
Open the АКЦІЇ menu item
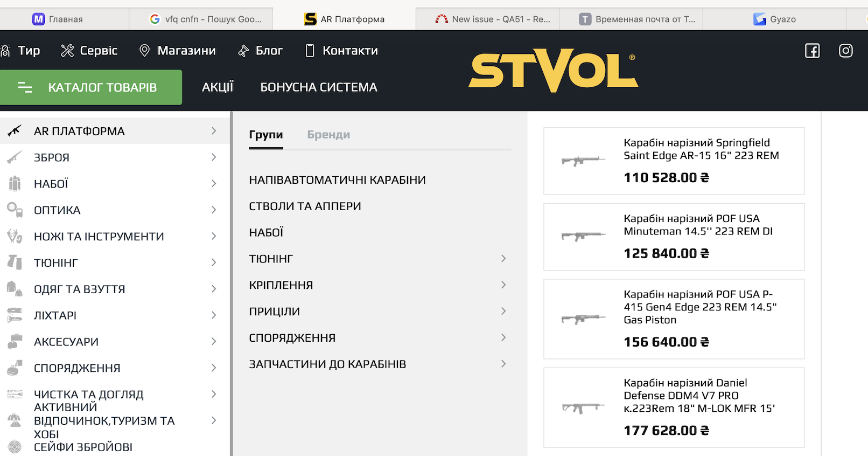click(218, 87)
